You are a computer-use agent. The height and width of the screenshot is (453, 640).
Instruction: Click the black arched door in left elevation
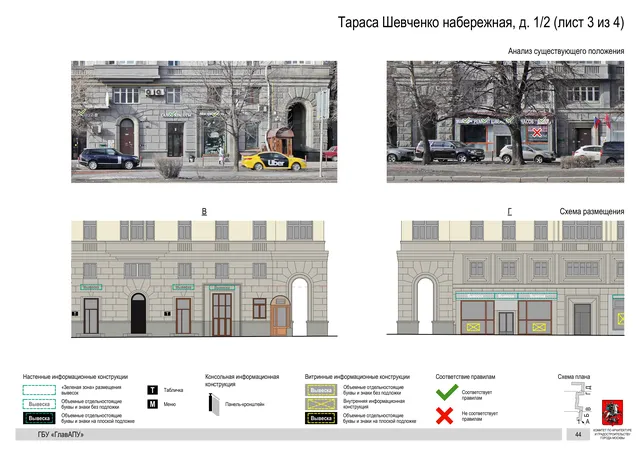tap(138, 313)
